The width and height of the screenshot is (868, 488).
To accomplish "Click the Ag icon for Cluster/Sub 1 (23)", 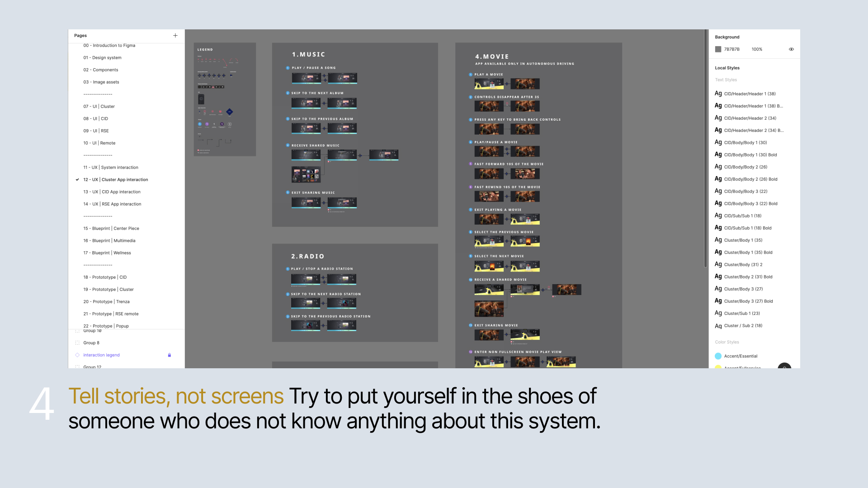I will click(x=718, y=313).
